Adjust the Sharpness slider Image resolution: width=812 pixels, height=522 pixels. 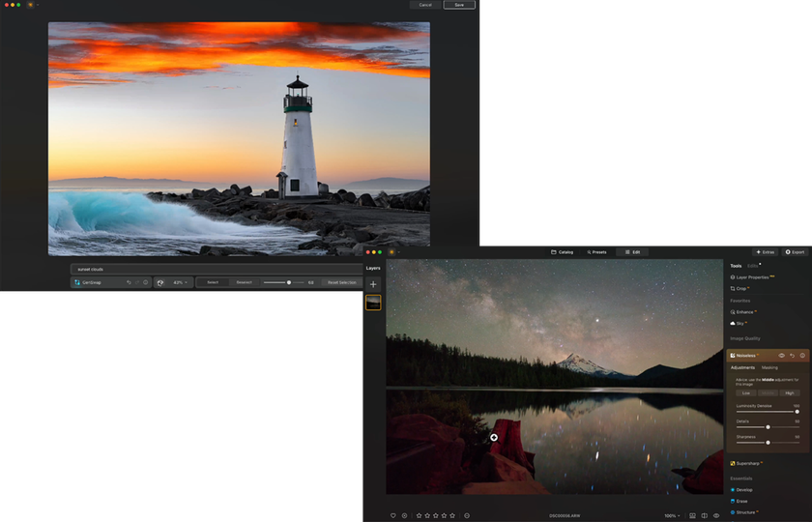(x=768, y=443)
